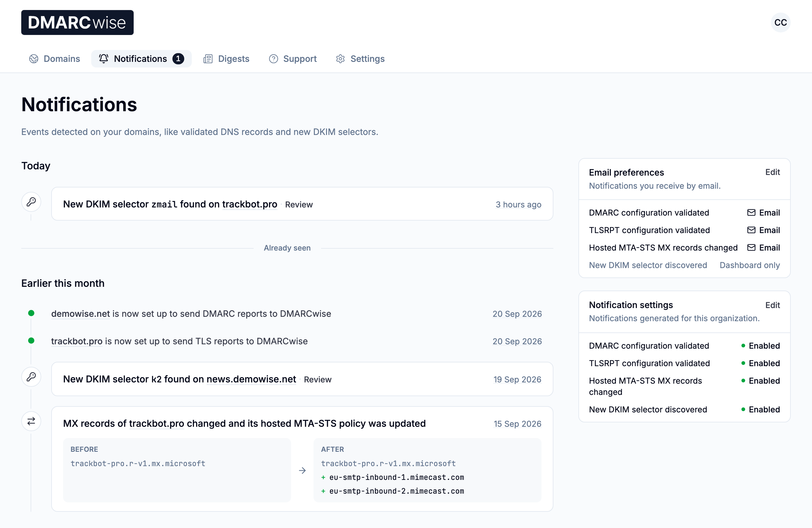Click Enabled status for Hosted MTA-STS MX records
Viewport: 812px width, 528px height.
(x=761, y=381)
